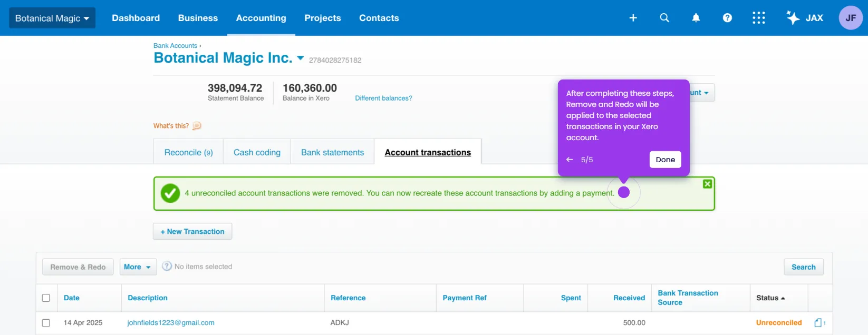Viewport: 868px width, 335px height.
Task: Click the ADKJ reference cell
Action: [x=340, y=323]
